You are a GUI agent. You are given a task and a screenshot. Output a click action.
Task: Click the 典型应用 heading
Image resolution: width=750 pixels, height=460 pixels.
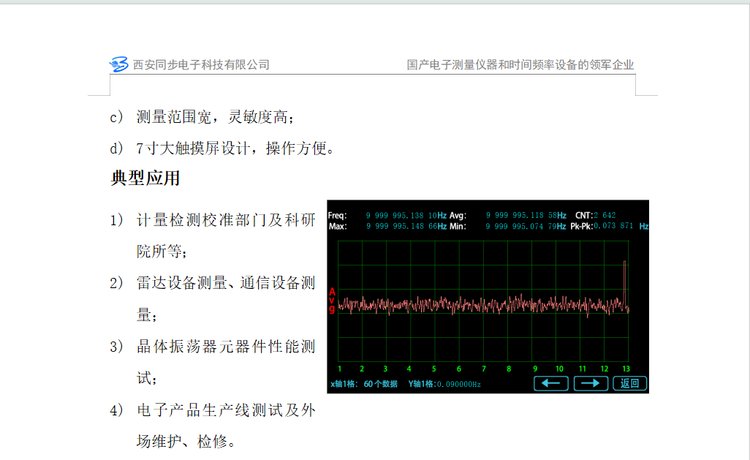pyautogui.click(x=145, y=180)
